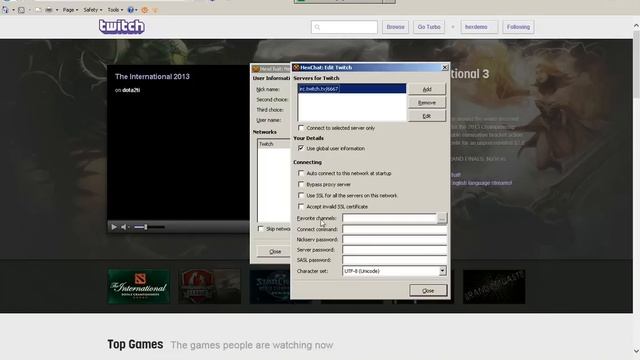This screenshot has width=640, height=360.
Task: Enable Bypass proxy server checkbox
Action: (301, 184)
